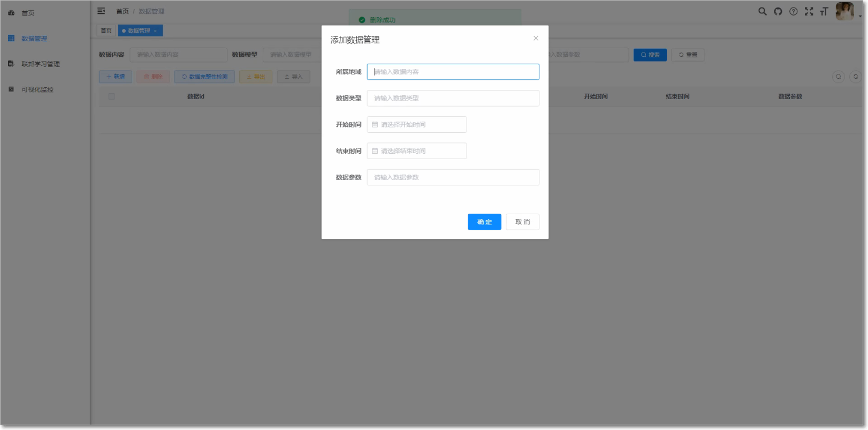Click the 新增 button
The image size is (868, 430).
[116, 77]
